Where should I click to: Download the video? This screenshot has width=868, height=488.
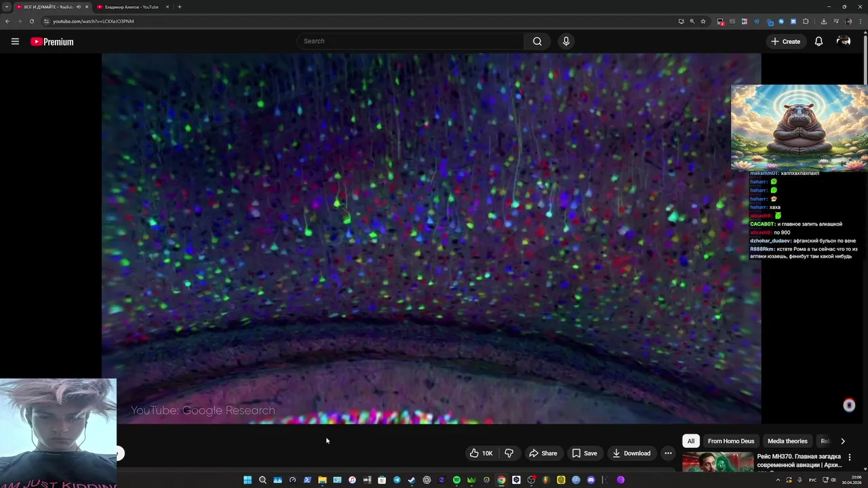tap(631, 453)
